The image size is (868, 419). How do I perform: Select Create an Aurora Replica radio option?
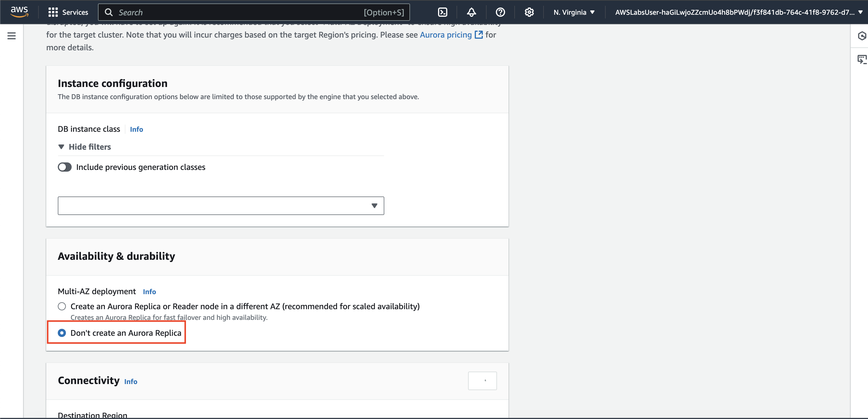click(62, 306)
